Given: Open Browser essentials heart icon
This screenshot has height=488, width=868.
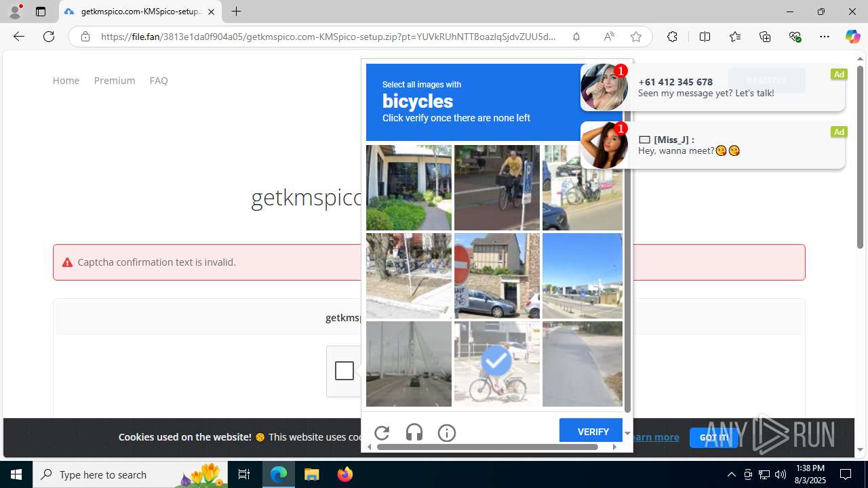Looking at the screenshot, I should click(x=795, y=37).
